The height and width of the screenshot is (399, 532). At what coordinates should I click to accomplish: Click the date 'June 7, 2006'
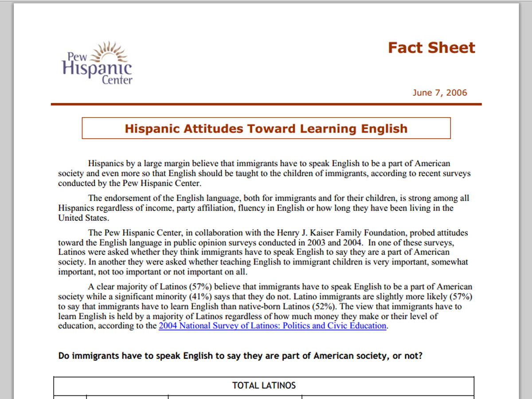(x=440, y=93)
